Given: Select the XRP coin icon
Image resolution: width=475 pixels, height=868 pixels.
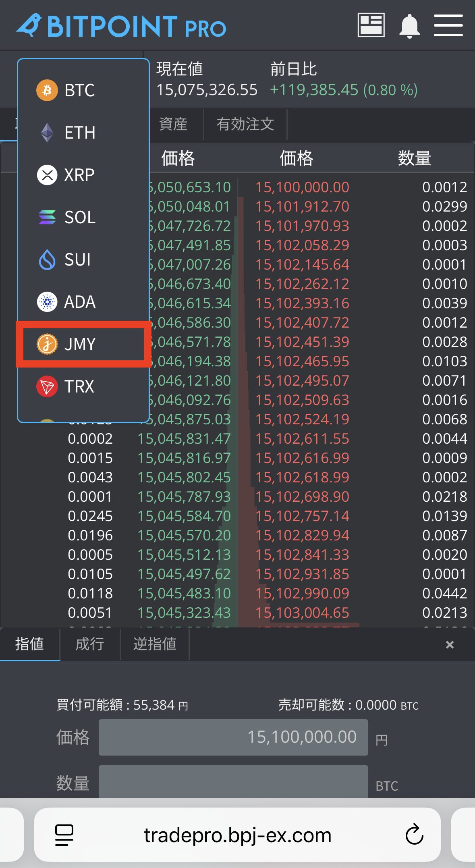Looking at the screenshot, I should (x=47, y=175).
